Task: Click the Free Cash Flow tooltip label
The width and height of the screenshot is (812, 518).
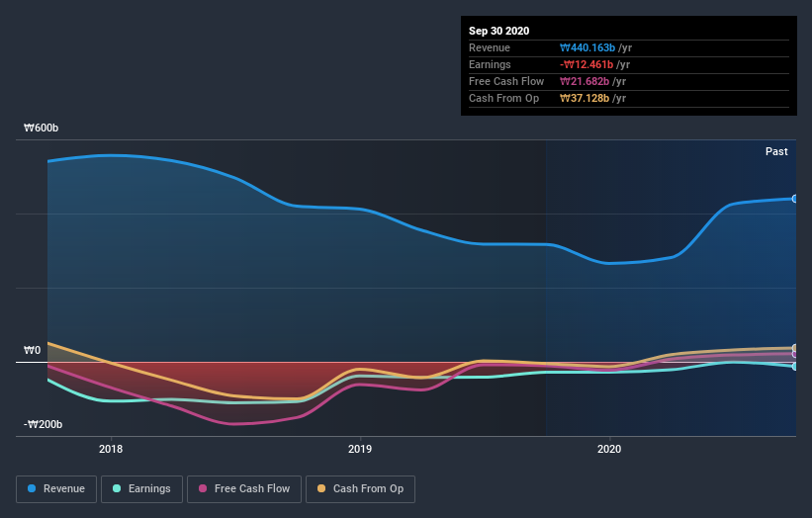Action: [x=506, y=81]
